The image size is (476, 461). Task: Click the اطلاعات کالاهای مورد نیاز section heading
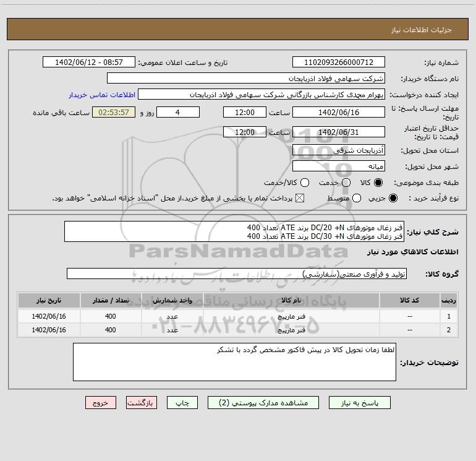[x=412, y=252]
